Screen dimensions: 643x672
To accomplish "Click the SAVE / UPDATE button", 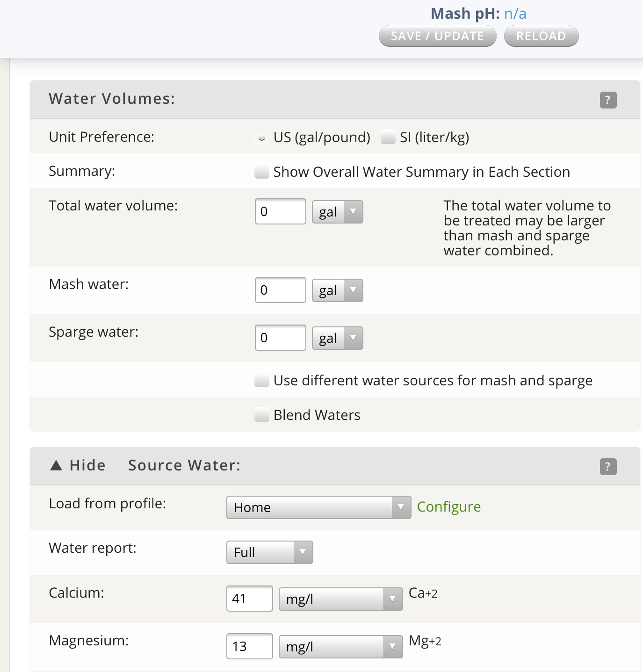I will 438,36.
